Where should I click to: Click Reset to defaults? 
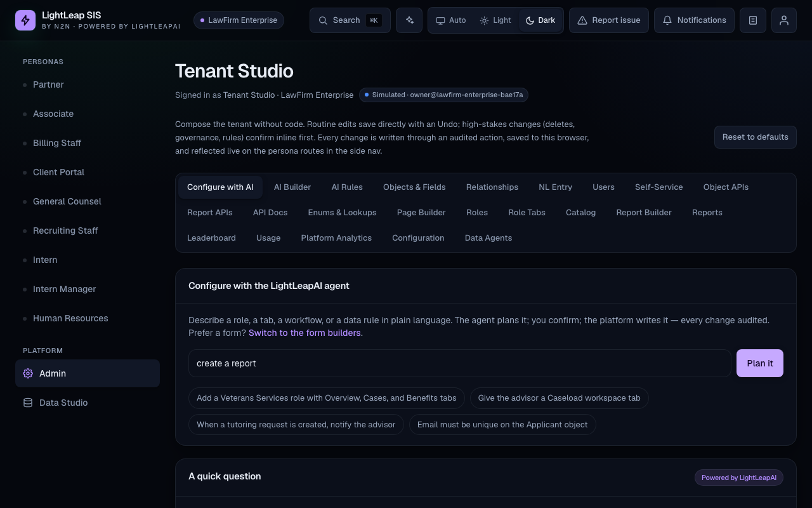(755, 137)
